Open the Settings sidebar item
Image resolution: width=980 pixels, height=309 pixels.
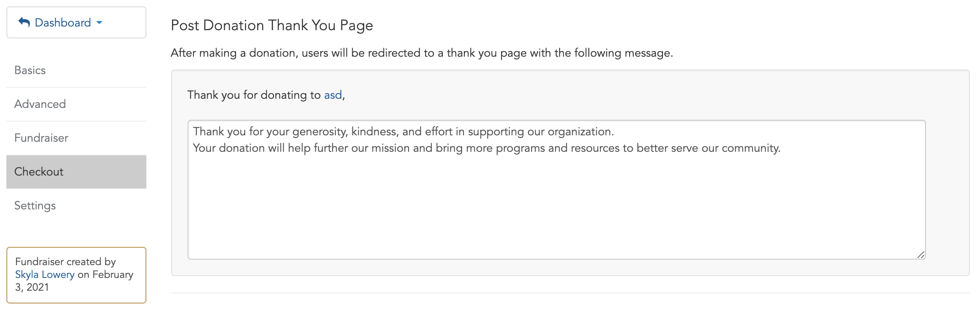(76, 206)
